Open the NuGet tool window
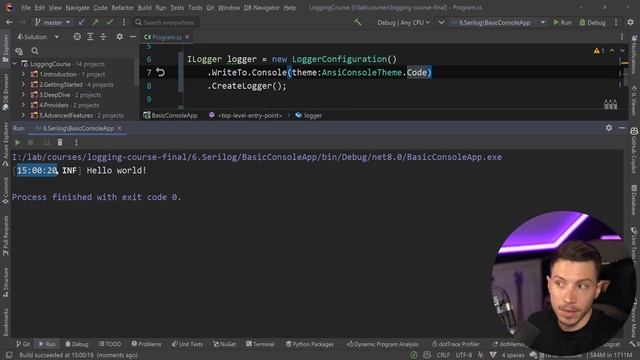 click(224, 344)
